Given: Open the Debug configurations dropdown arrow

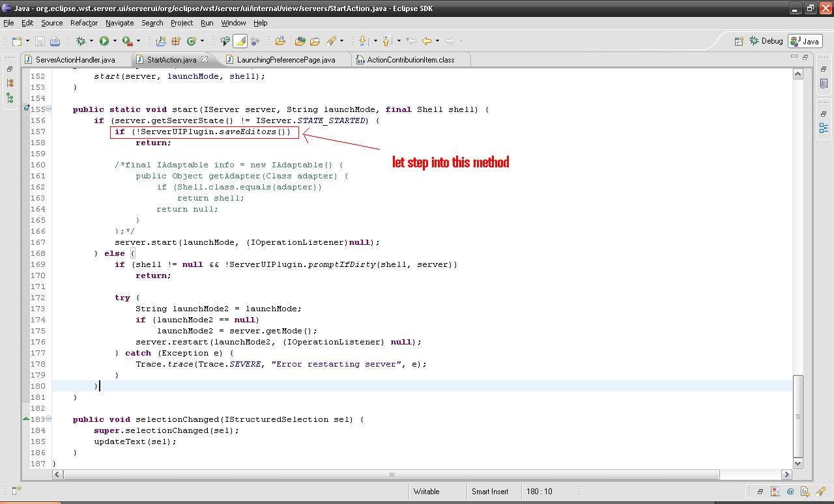Looking at the screenshot, I should click(x=91, y=41).
